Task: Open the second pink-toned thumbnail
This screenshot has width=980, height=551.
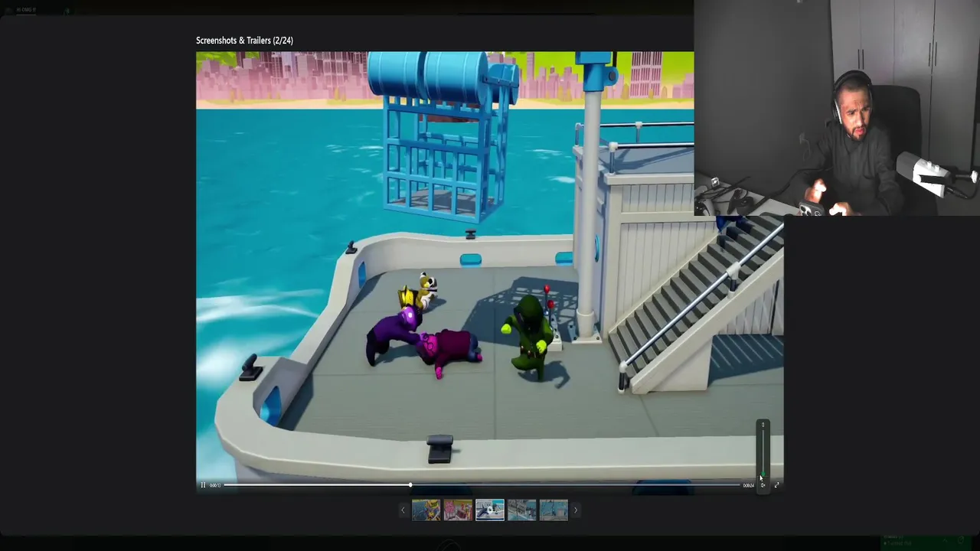Action: point(458,510)
